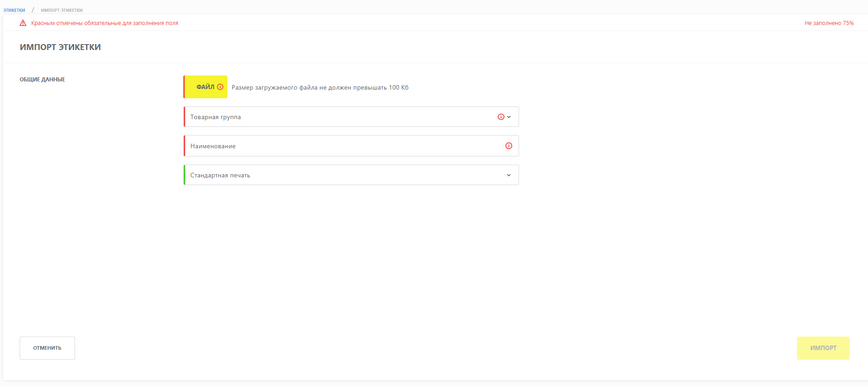Click the Не заполнено 75% indicator
Screen dimensions: 868x387
(829, 23)
